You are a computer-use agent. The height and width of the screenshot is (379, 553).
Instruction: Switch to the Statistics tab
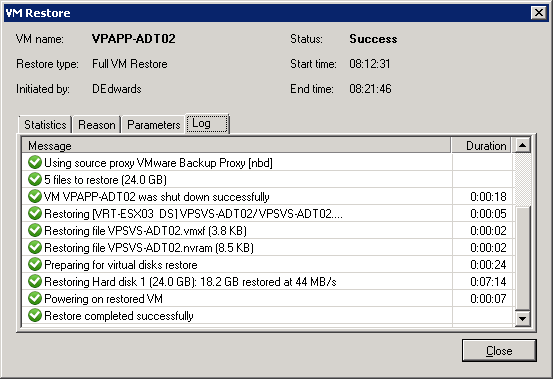click(x=45, y=125)
